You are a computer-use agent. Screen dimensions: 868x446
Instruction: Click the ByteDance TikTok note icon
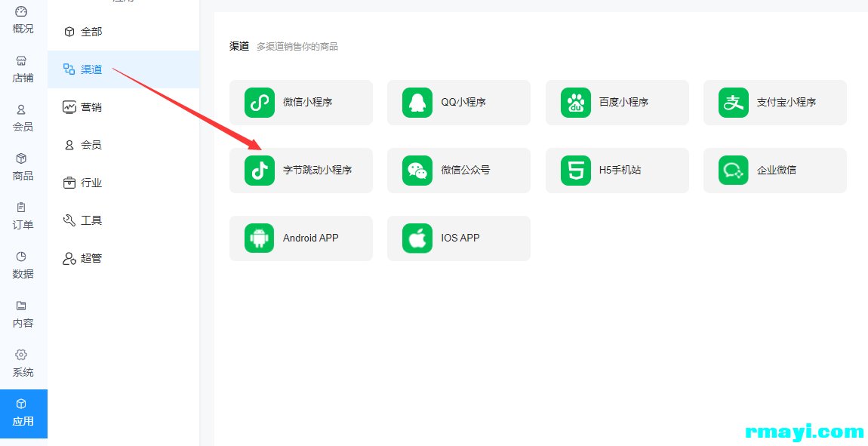260,171
